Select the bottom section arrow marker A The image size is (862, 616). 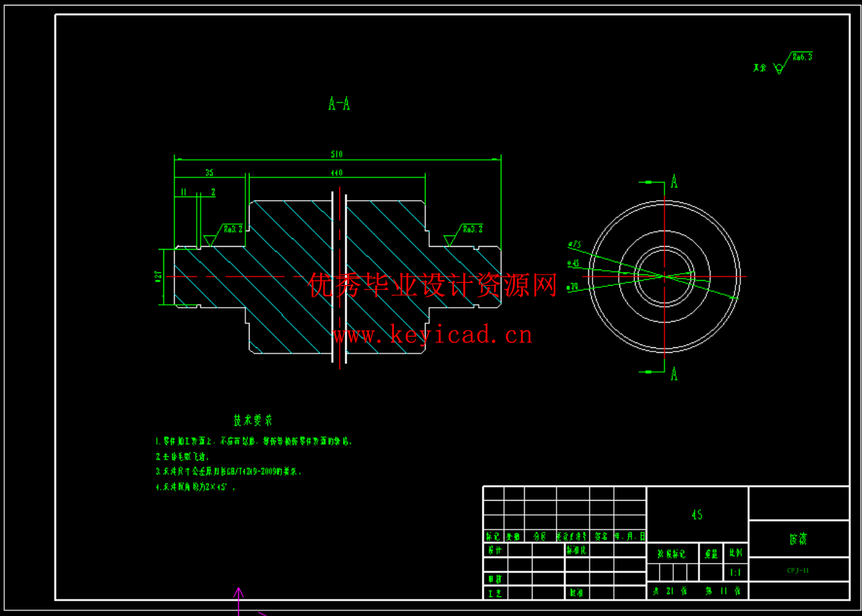pyautogui.click(x=673, y=373)
